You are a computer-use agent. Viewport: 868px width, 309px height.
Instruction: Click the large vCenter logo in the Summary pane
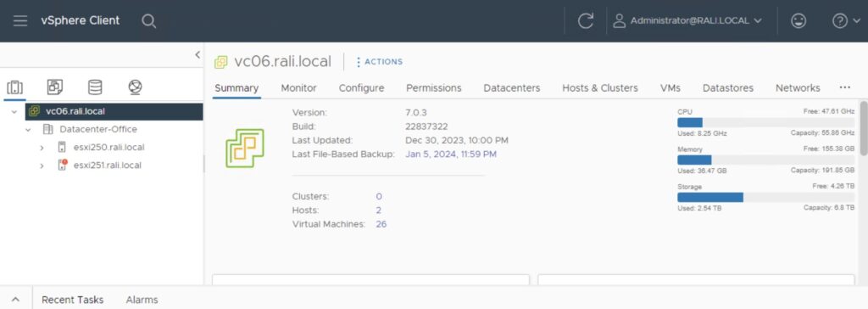point(245,148)
